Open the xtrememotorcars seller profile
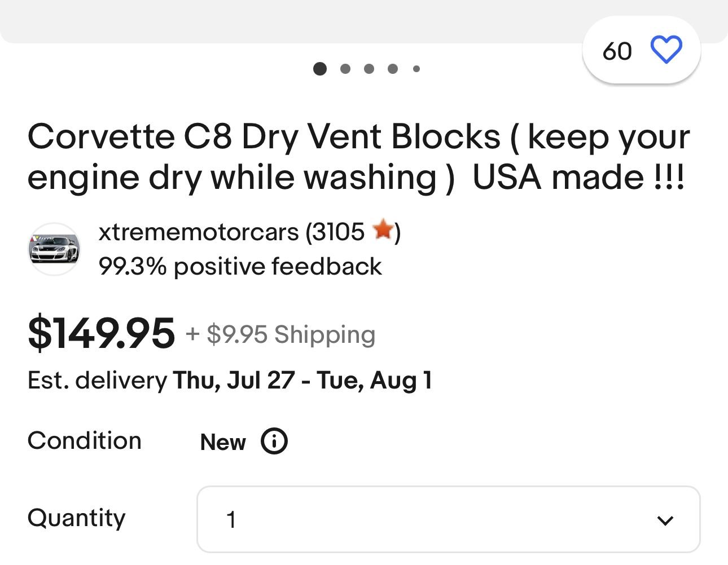Image resolution: width=728 pixels, height=565 pixels. point(198,231)
